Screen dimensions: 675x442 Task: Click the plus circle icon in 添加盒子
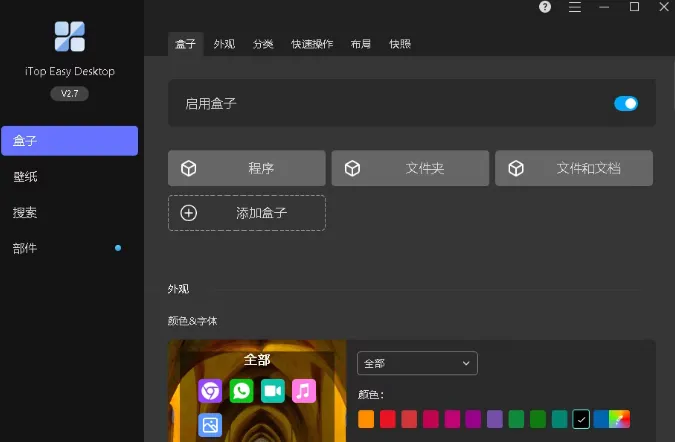pos(189,213)
